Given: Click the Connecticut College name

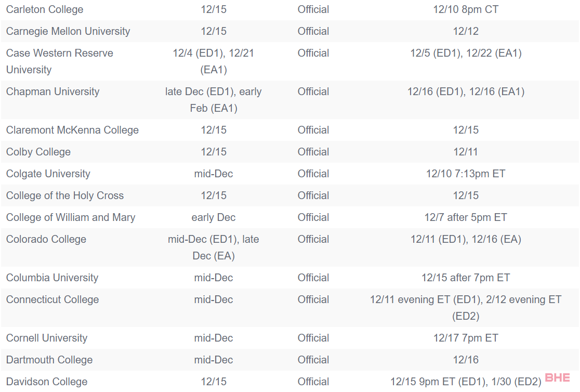Looking at the screenshot, I should pos(52,299).
